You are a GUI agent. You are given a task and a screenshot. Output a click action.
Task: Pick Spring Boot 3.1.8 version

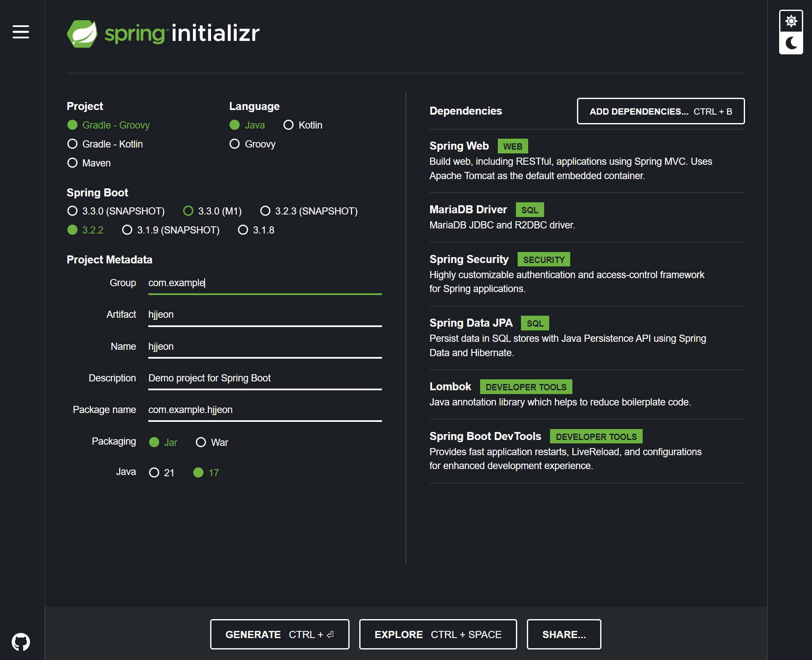coord(243,230)
